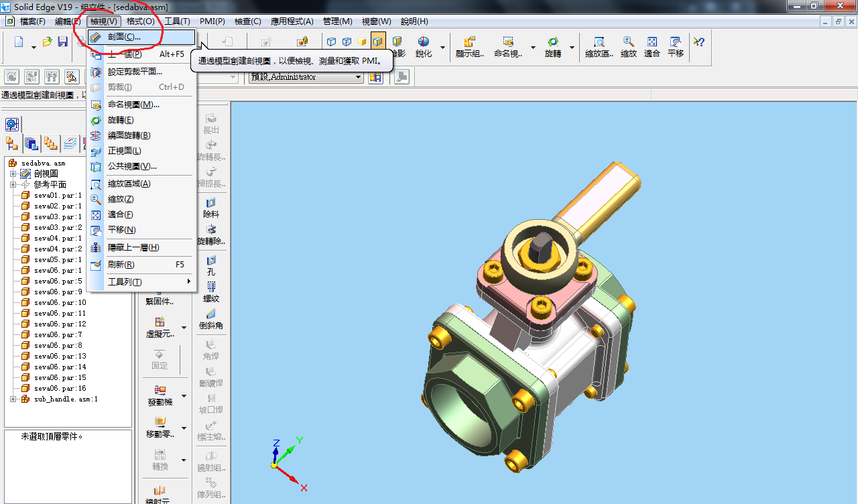
Task: Select seva06.par:16 in the tree
Action: click(x=60, y=388)
